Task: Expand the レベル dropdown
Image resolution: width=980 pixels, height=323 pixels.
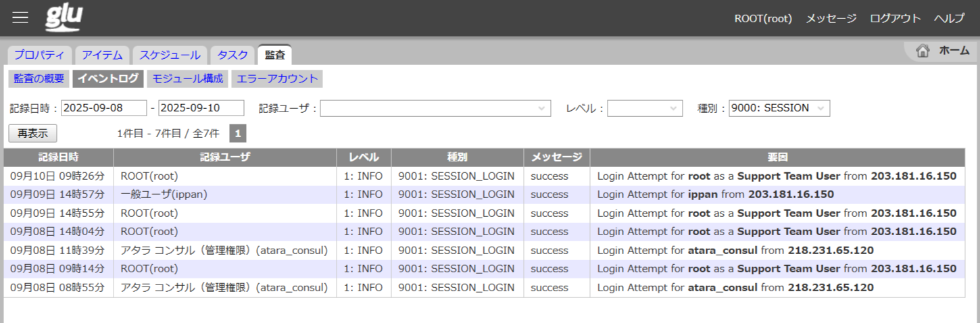Action: coord(645,108)
